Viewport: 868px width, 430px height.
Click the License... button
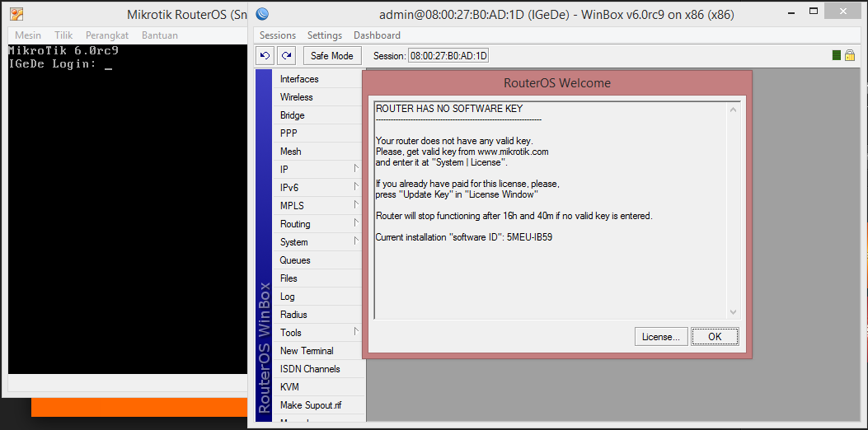661,336
